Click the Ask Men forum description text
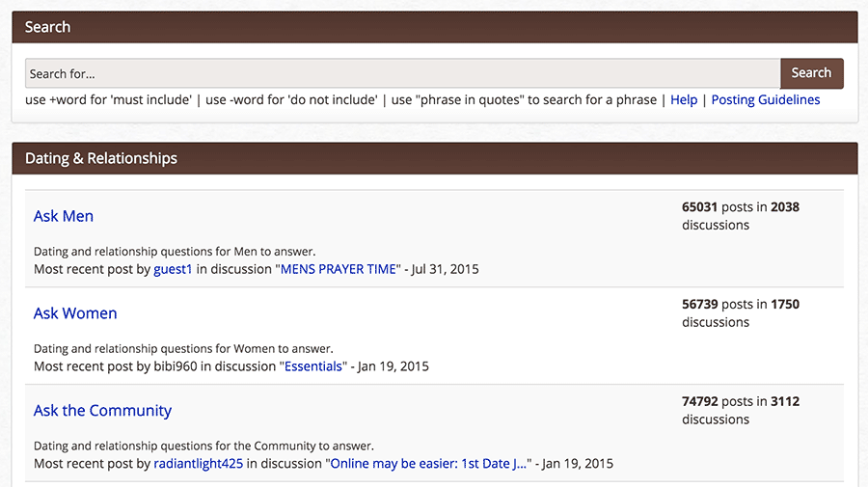The width and height of the screenshot is (868, 487). 175,252
